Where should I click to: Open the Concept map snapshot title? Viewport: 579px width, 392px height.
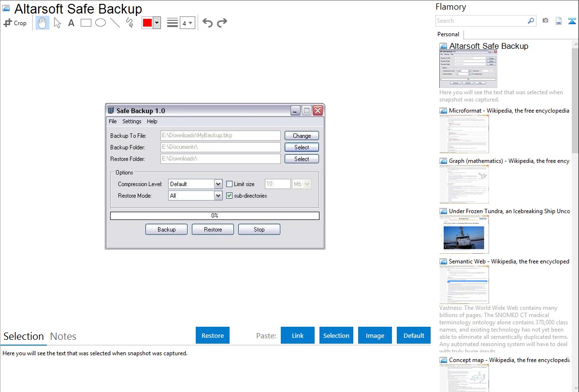click(x=509, y=360)
